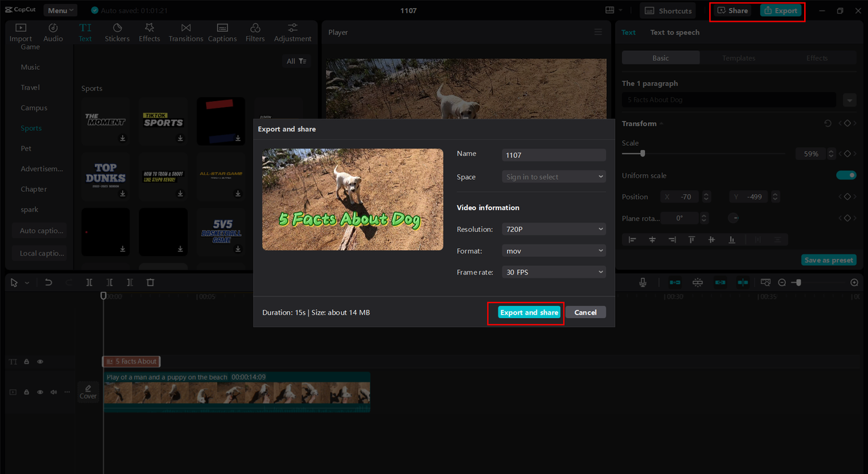Click the Export button in the top bar
This screenshot has height=474, width=868.
coord(781,11)
